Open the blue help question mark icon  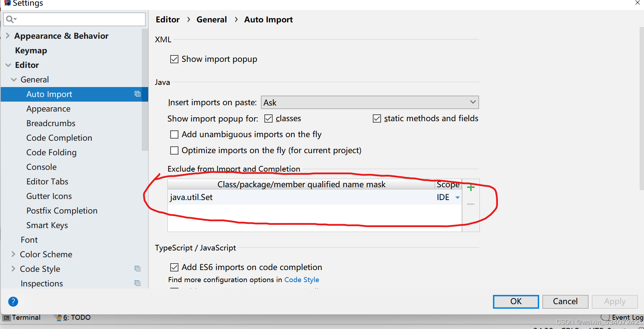(x=13, y=302)
